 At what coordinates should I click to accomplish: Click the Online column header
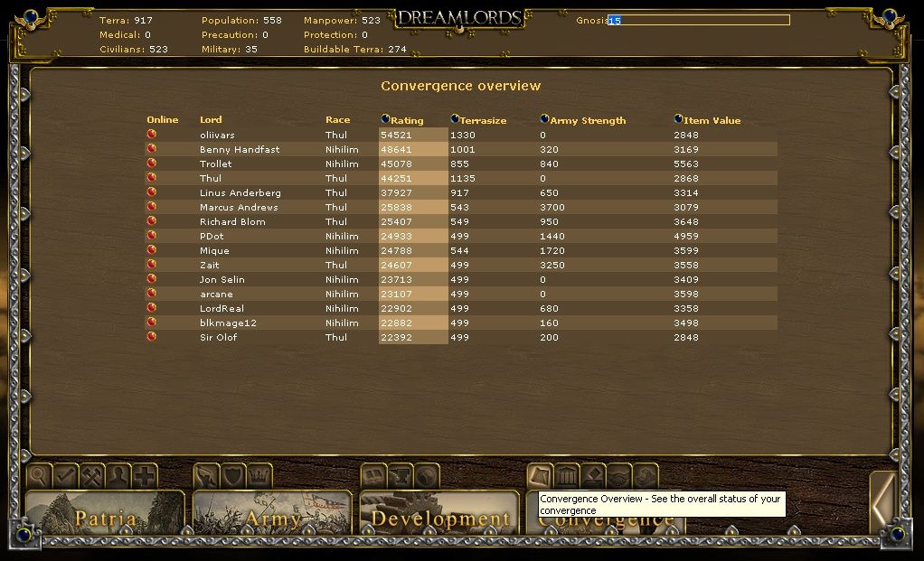pyautogui.click(x=163, y=119)
